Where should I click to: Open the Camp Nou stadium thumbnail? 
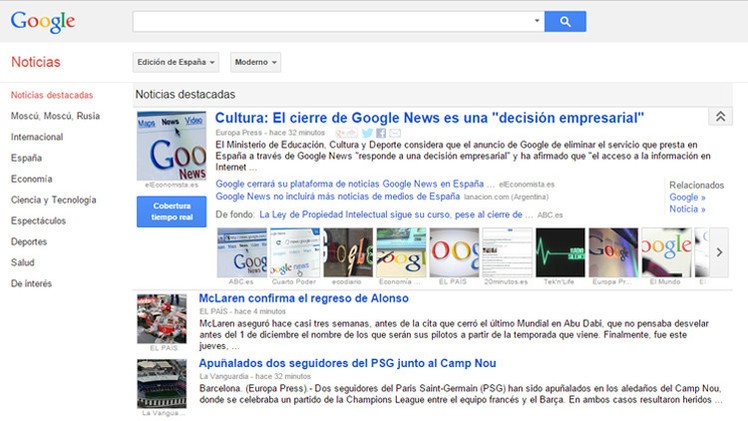click(x=162, y=384)
